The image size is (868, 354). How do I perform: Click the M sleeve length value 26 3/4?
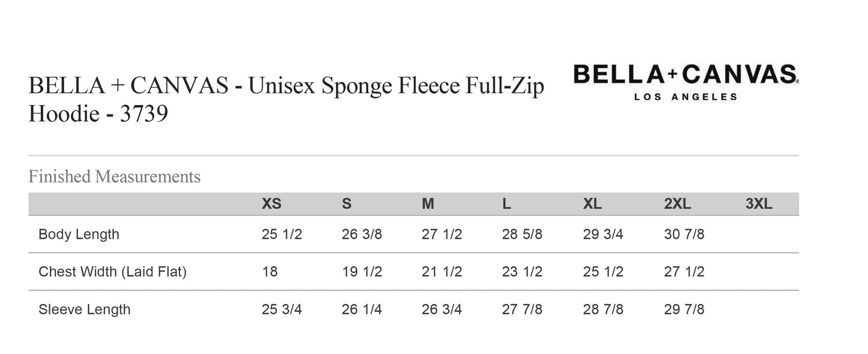pos(442,310)
